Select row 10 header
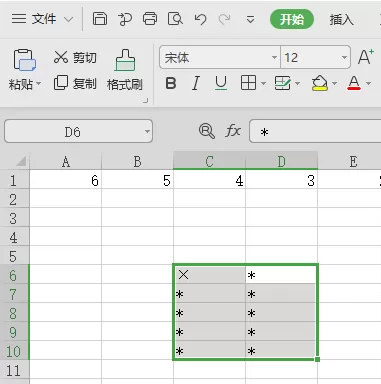The height and width of the screenshot is (384, 381). [15, 351]
